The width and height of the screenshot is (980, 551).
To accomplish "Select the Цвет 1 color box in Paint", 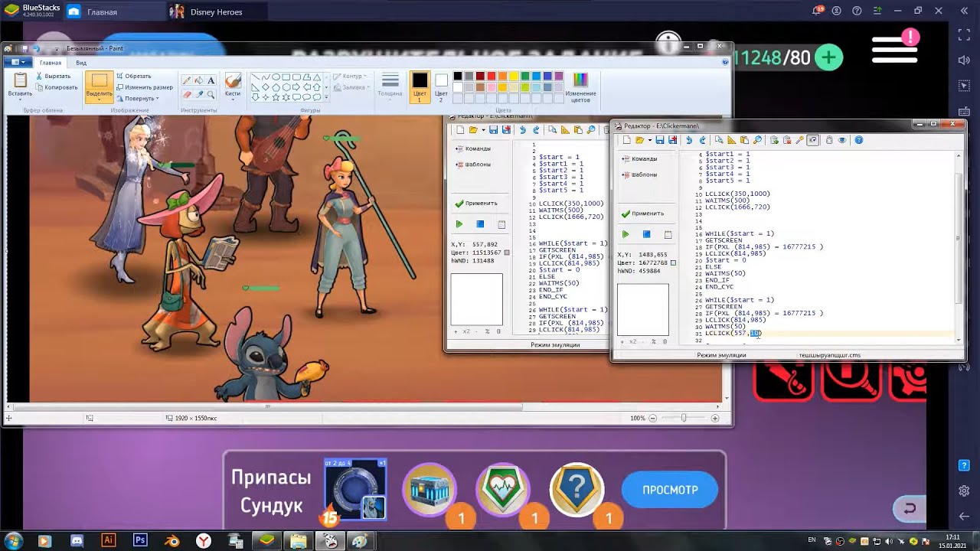I will pyautogui.click(x=420, y=86).
